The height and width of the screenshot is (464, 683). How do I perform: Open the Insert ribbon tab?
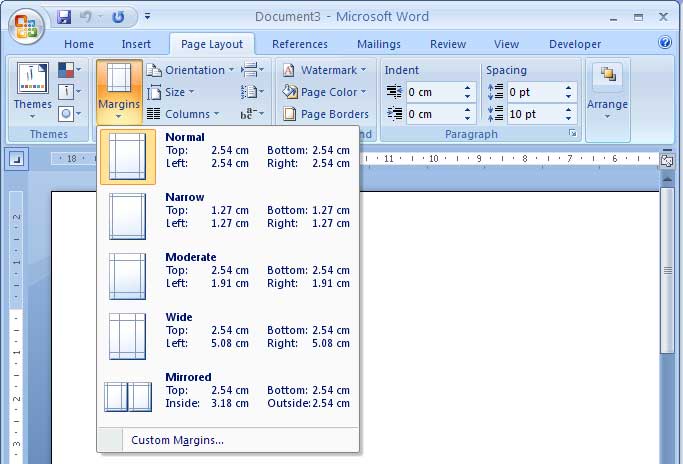point(136,44)
